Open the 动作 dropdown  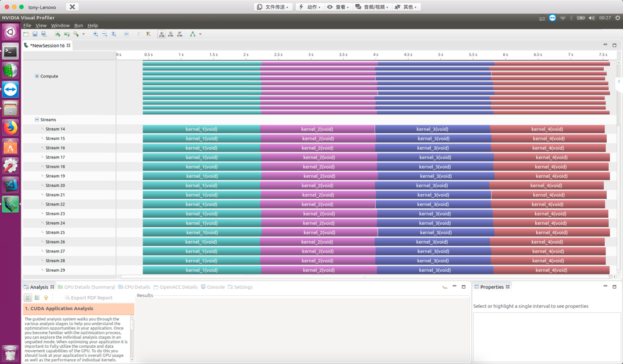(309, 7)
